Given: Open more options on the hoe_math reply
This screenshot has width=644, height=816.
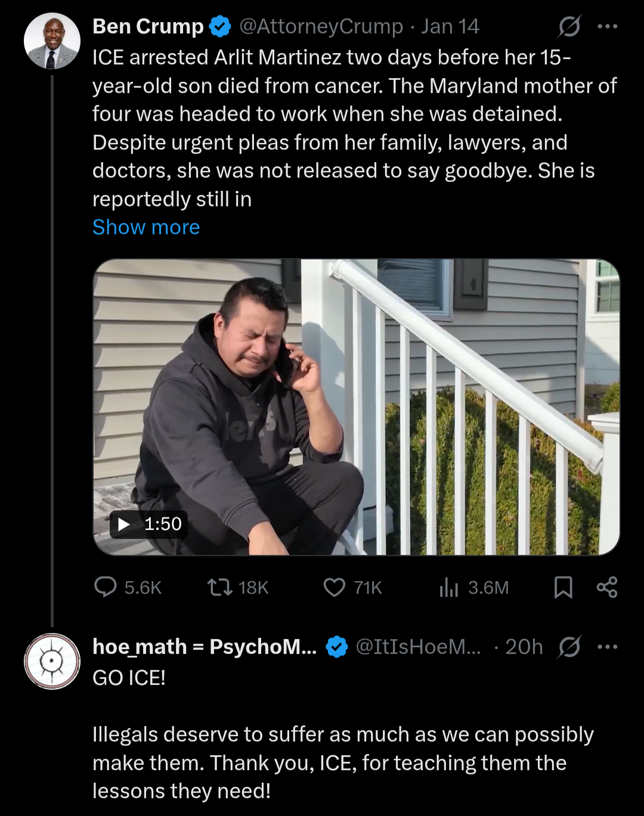Looking at the screenshot, I should 607,647.
